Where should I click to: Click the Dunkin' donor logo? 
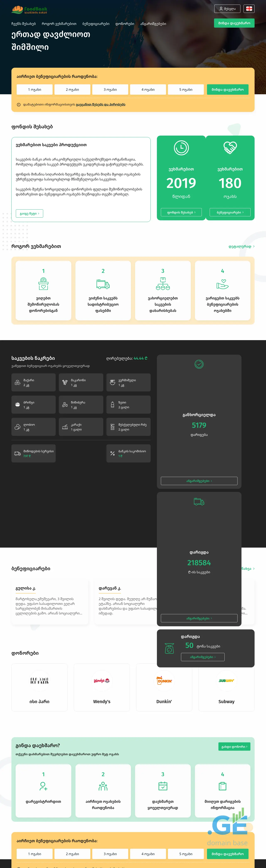coord(164,681)
